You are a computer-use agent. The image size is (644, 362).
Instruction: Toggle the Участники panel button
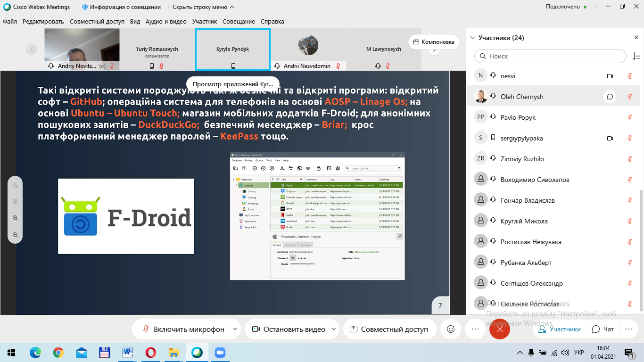(x=560, y=329)
